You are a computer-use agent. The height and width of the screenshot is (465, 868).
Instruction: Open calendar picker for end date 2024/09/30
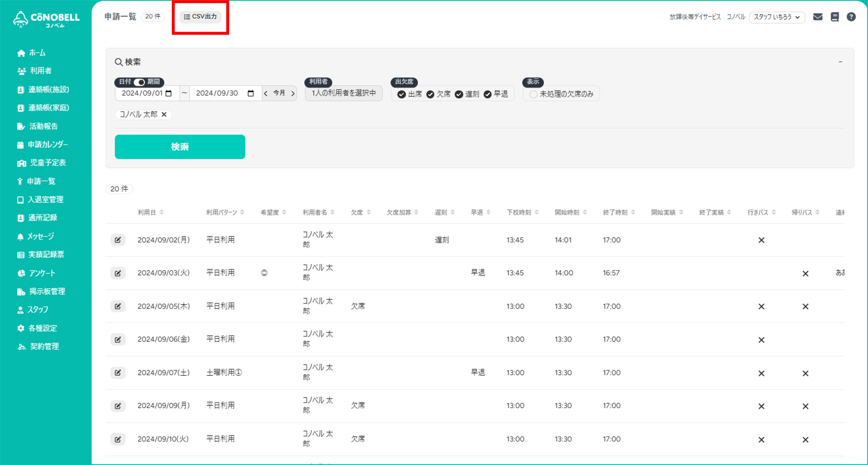click(251, 93)
